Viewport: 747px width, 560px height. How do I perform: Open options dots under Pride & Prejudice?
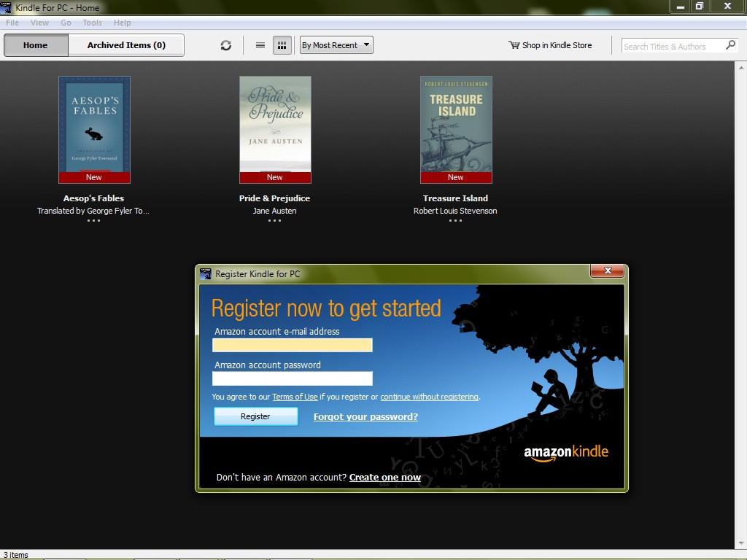274,220
